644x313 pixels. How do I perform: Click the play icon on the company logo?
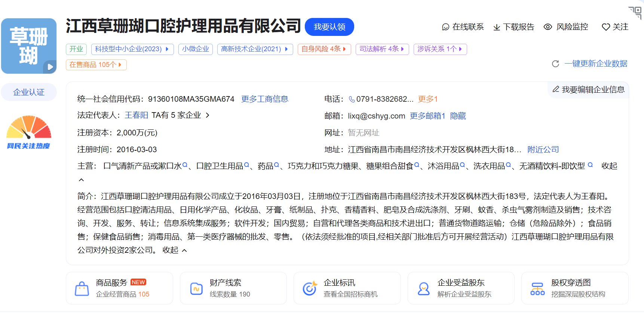coord(50,67)
